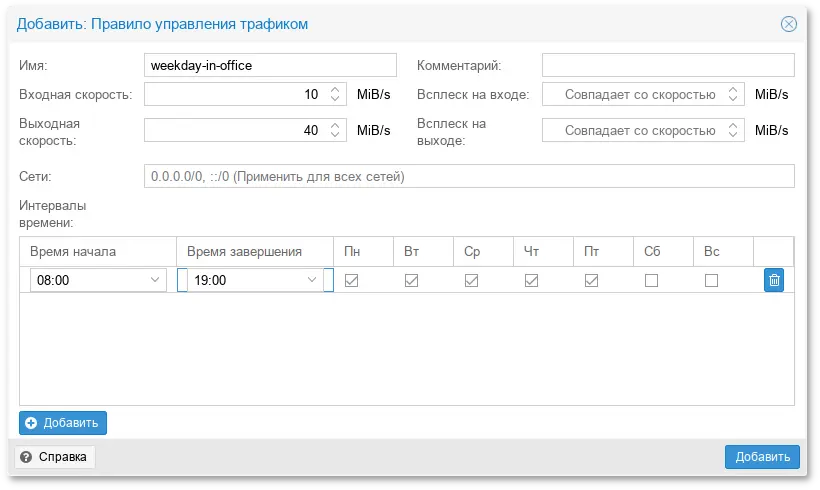
Task: Click the Сети networks input field
Action: coord(469,176)
